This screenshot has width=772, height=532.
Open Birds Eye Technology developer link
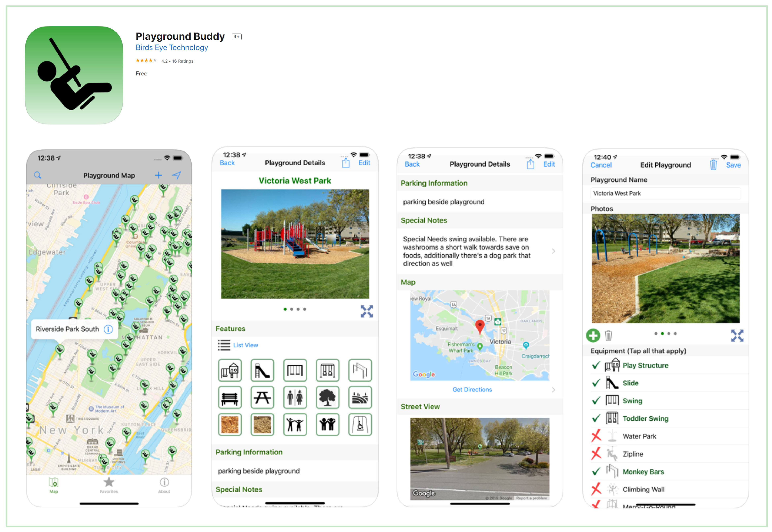click(x=172, y=48)
